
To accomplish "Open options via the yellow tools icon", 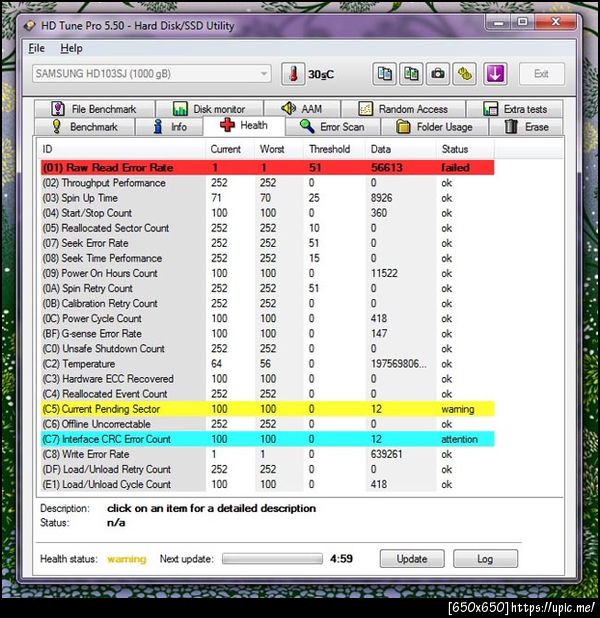I will click(x=465, y=74).
